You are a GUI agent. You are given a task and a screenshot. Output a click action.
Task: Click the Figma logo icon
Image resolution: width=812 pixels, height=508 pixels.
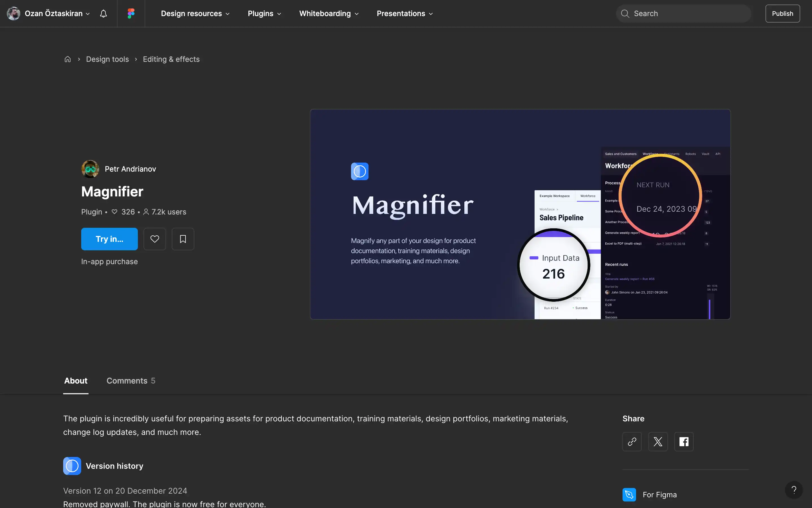131,14
